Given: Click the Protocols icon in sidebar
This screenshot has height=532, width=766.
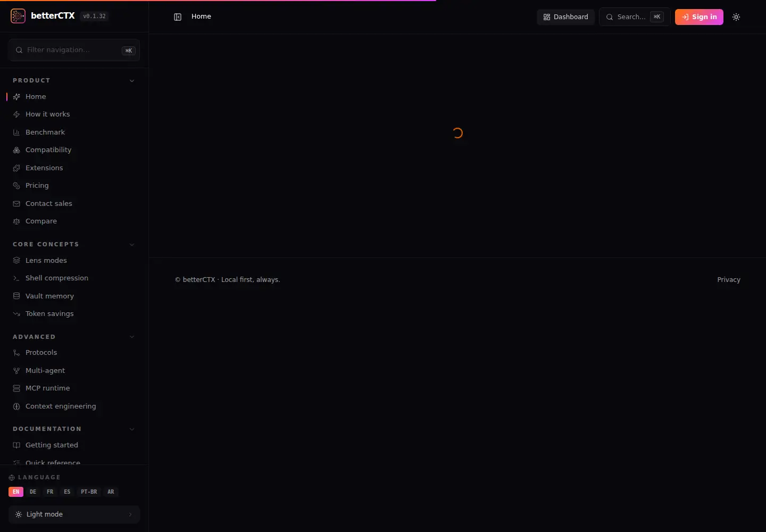Looking at the screenshot, I should pos(16,353).
